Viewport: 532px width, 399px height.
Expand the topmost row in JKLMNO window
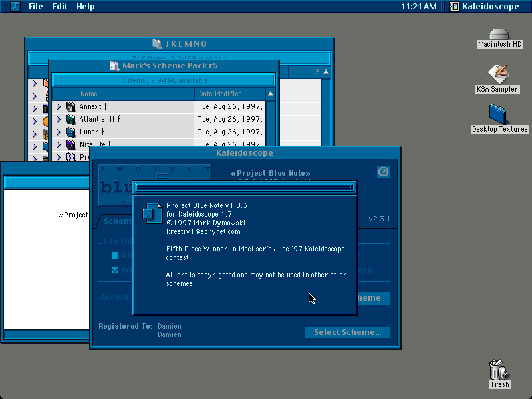(35, 84)
